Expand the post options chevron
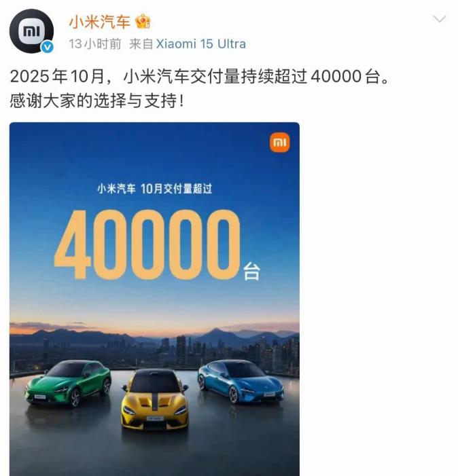Image resolution: width=458 pixels, height=476 pixels. (439, 19)
